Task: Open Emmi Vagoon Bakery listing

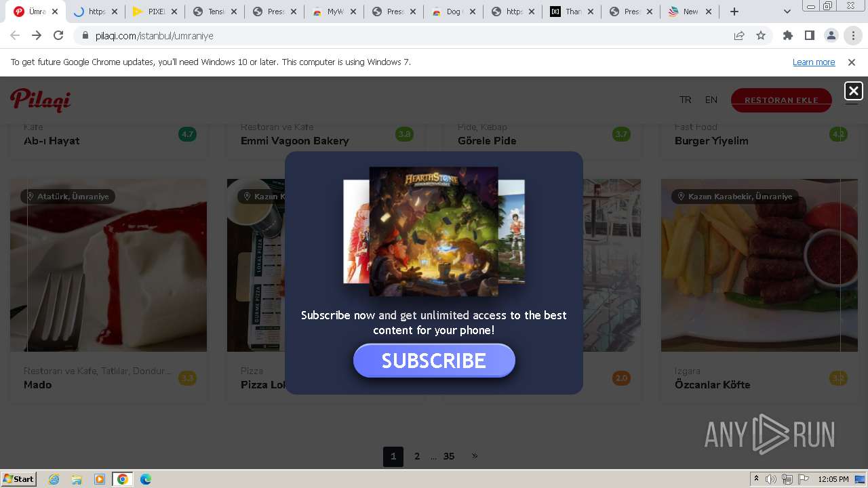Action: point(295,141)
